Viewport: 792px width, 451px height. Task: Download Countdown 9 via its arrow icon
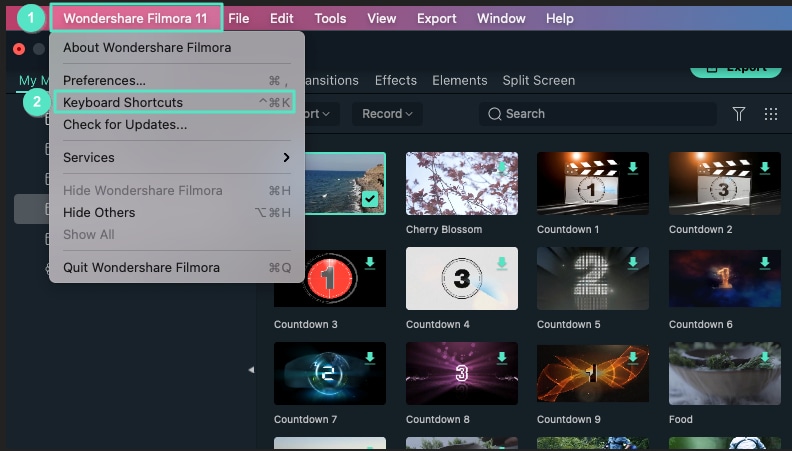[633, 358]
